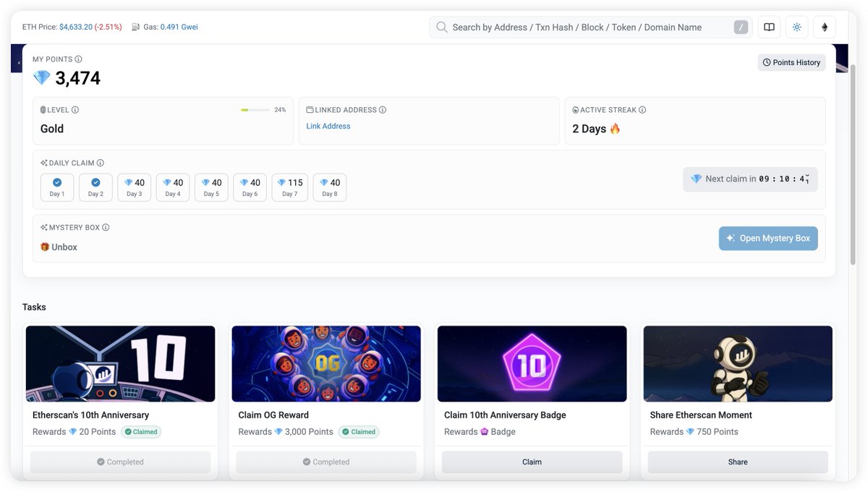Screen dimensions: 868x492
Task: Click the large diamond icon beside 3,474
Action: pyautogui.click(x=42, y=78)
